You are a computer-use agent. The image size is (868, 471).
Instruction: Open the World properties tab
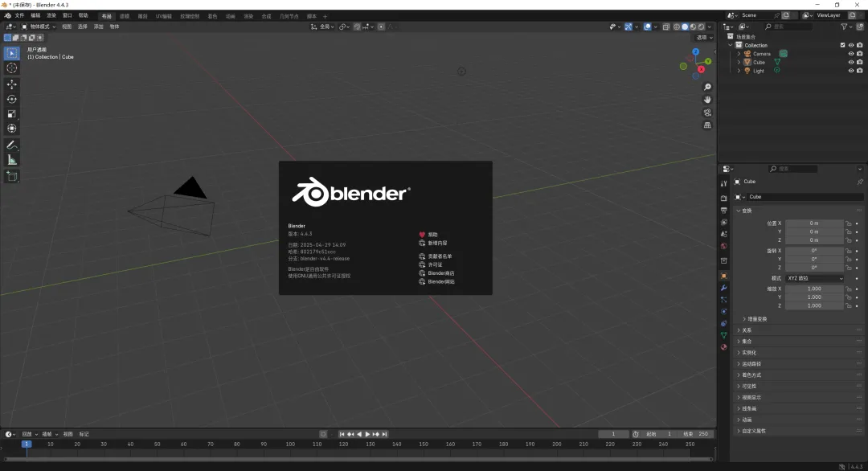click(723, 246)
